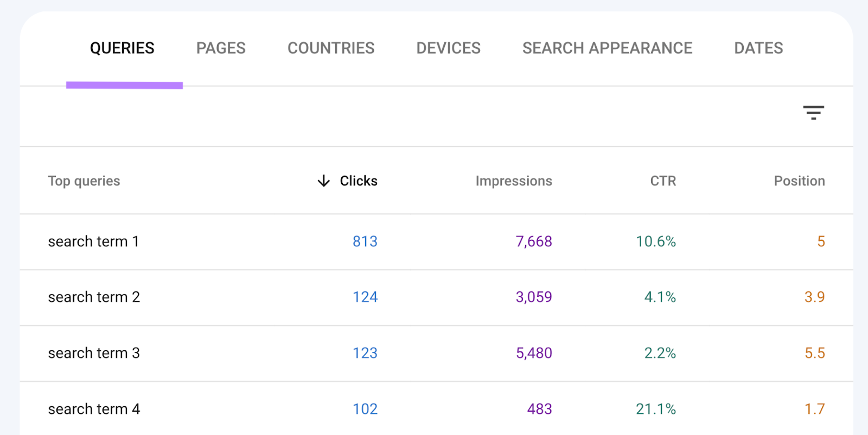Switch to the Devices tab
868x435 pixels.
[448, 48]
